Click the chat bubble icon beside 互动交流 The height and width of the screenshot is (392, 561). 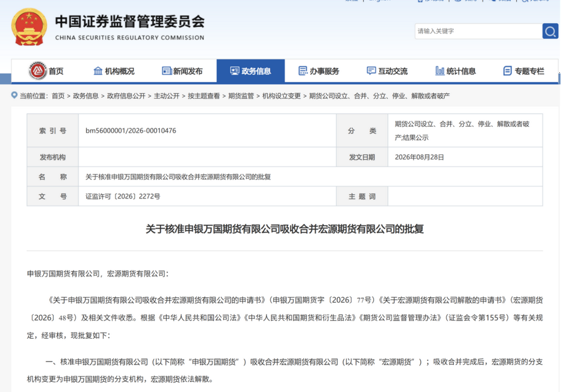371,71
